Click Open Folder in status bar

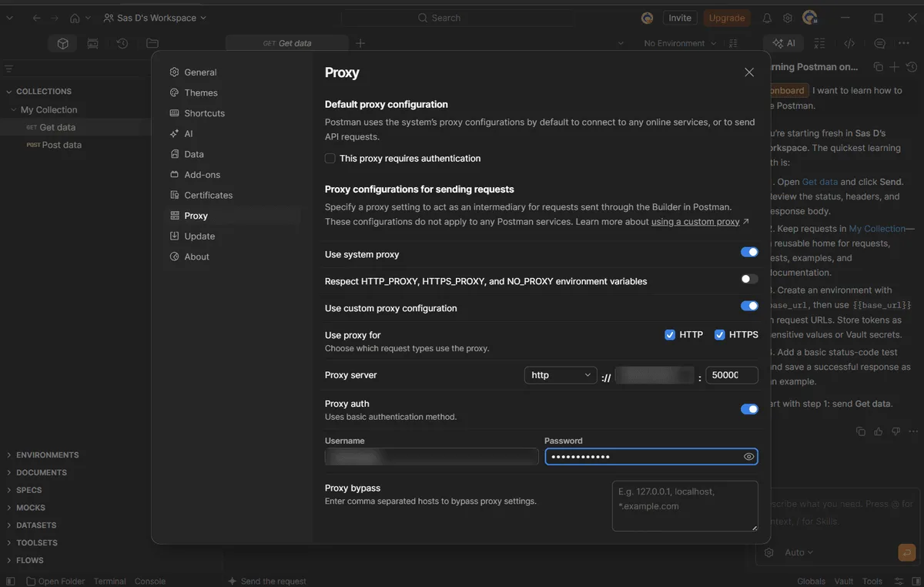[55, 582]
